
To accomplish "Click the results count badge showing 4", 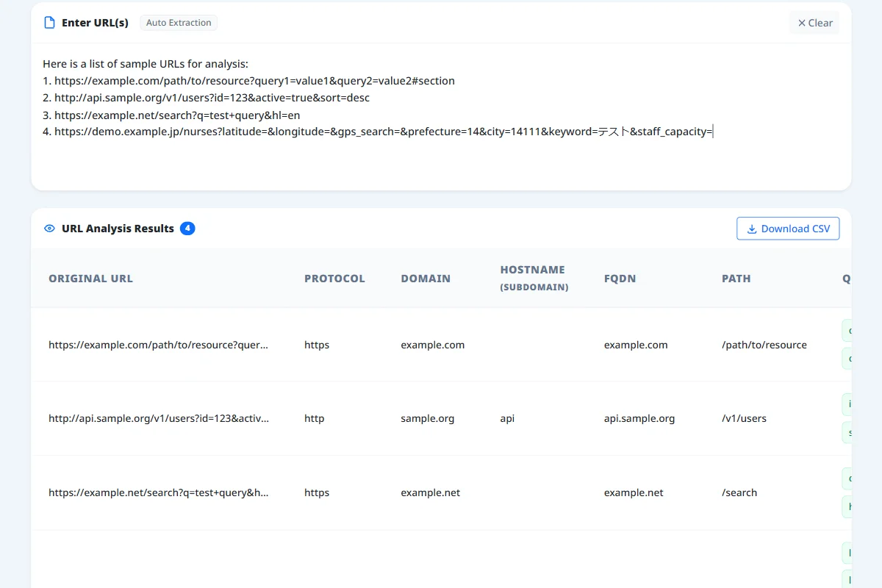I will click(187, 229).
